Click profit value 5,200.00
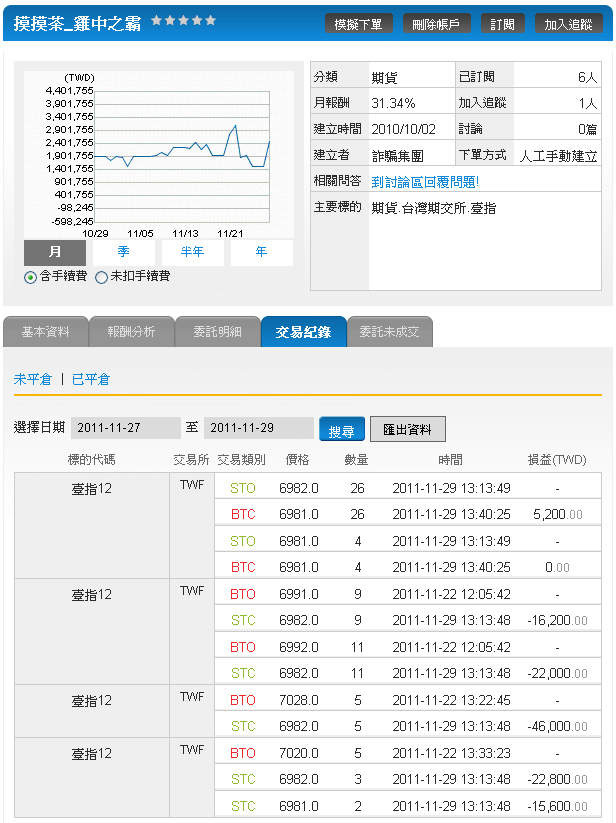 [557, 514]
